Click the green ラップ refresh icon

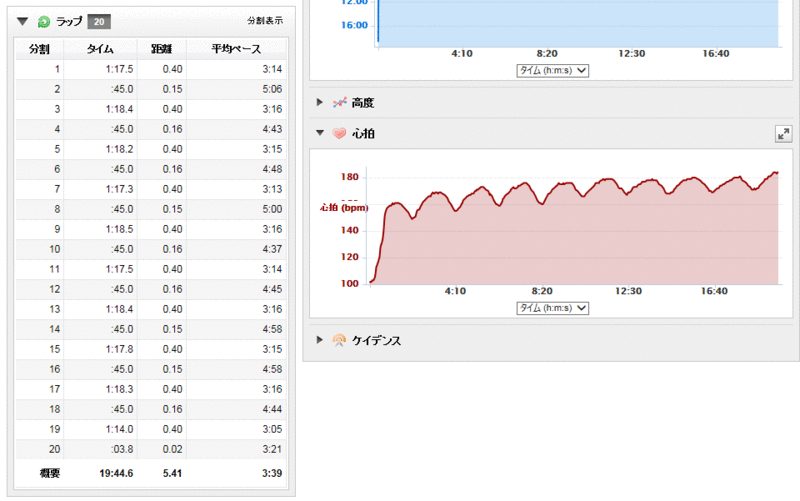(43, 21)
